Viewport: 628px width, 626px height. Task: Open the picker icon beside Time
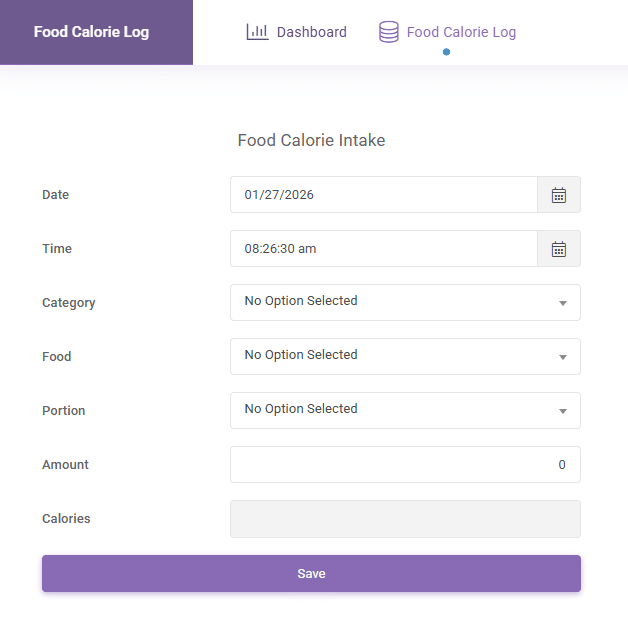(559, 249)
